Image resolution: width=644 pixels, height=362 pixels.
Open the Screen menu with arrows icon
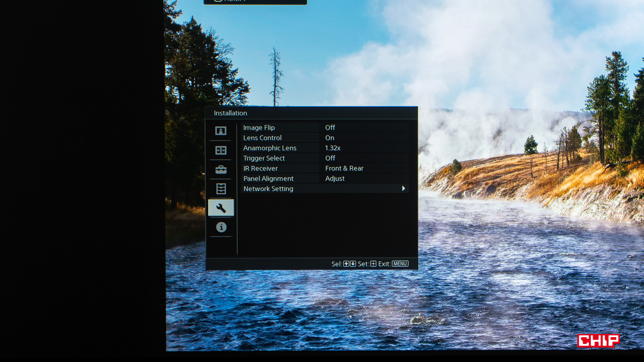(x=221, y=150)
